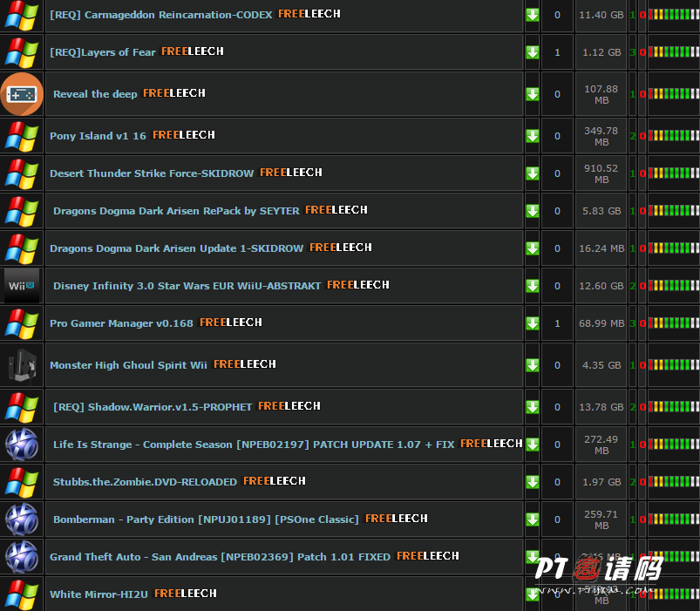Click the health bar for Monster High row
The height and width of the screenshot is (611, 700).
[x=674, y=365]
